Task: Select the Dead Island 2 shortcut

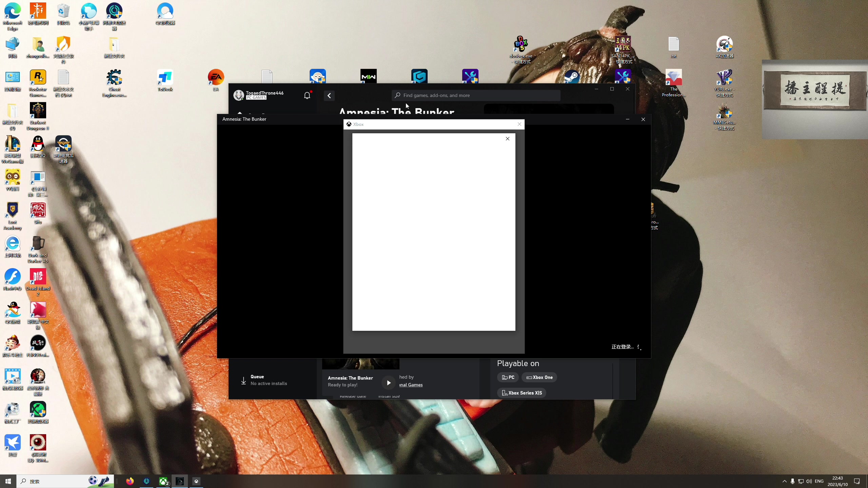Action: (38, 282)
